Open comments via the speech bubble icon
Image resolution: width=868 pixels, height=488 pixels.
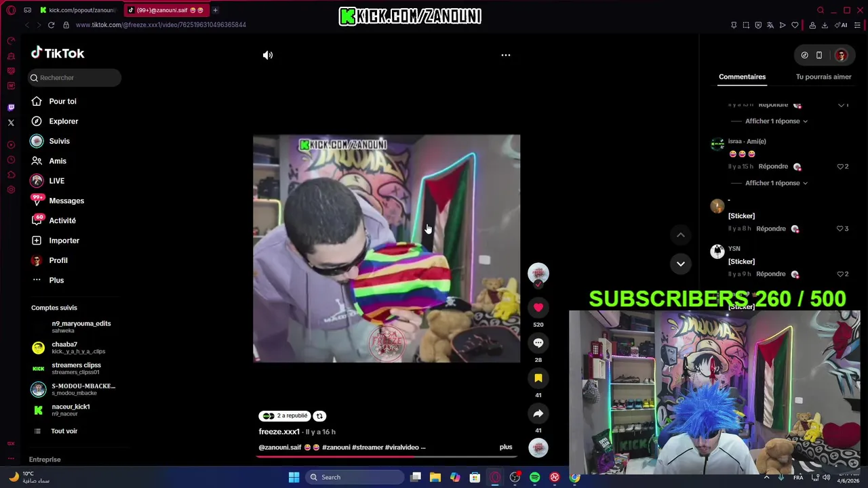coord(538,343)
